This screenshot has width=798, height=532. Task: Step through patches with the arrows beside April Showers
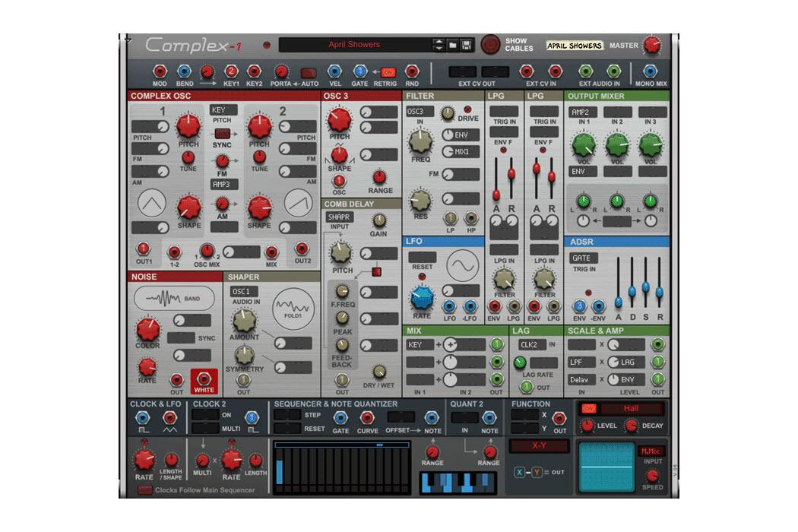pos(439,45)
